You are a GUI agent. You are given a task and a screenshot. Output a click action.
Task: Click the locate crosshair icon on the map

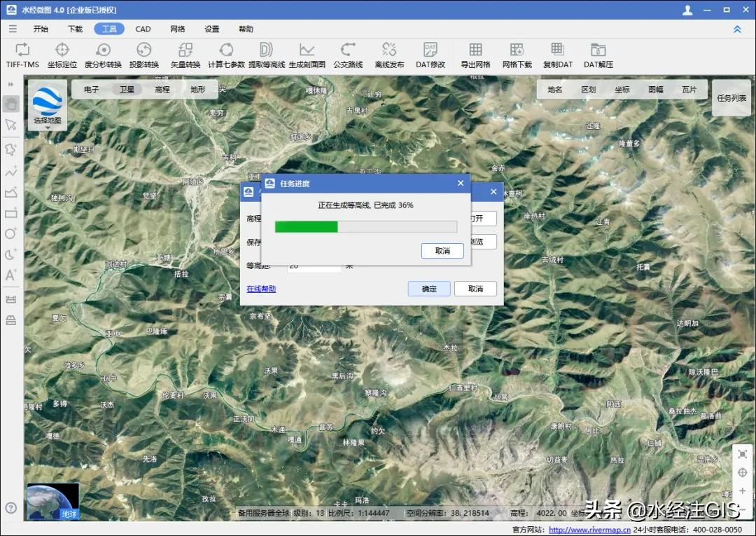tap(743, 473)
